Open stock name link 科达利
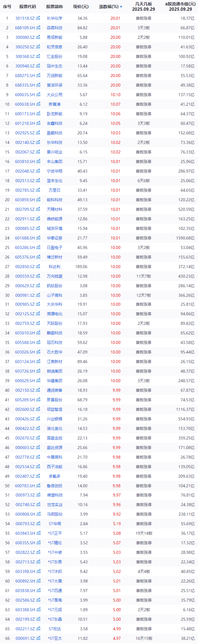This screenshot has width=198, height=644. point(55,267)
